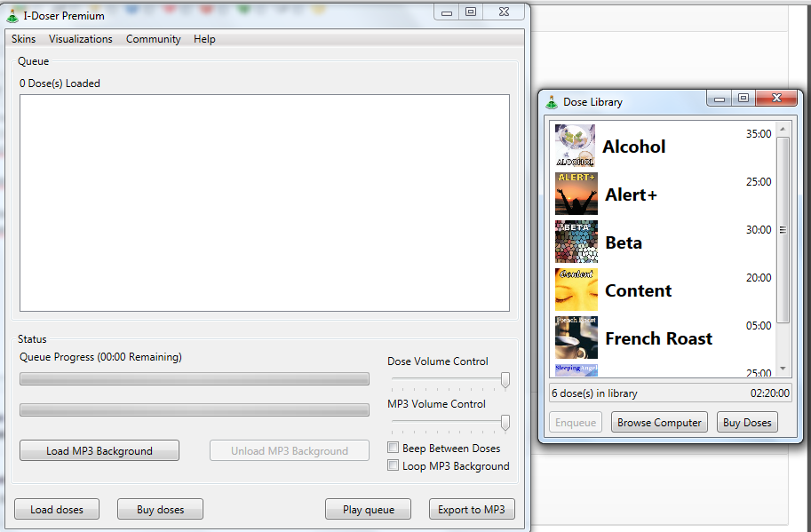Click the I-Doser Premium title bar app icon
This screenshot has width=811, height=532.
(12, 16)
